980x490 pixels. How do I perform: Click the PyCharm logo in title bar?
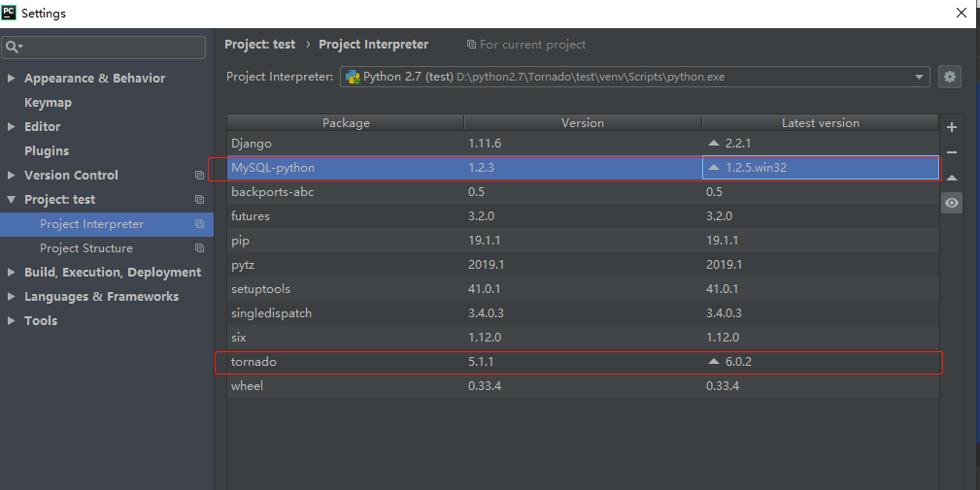coord(9,13)
